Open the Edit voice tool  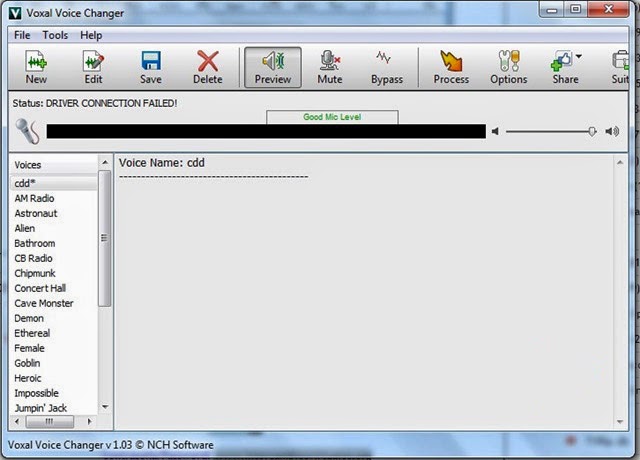(x=93, y=67)
